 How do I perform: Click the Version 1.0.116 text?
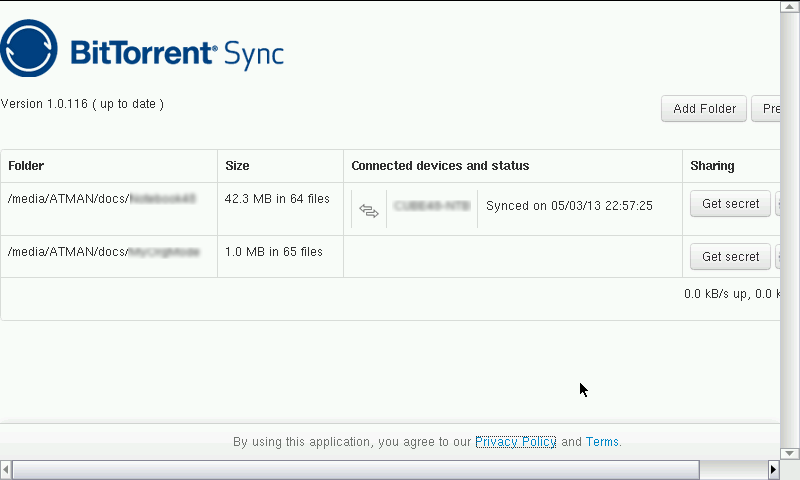coord(82,104)
